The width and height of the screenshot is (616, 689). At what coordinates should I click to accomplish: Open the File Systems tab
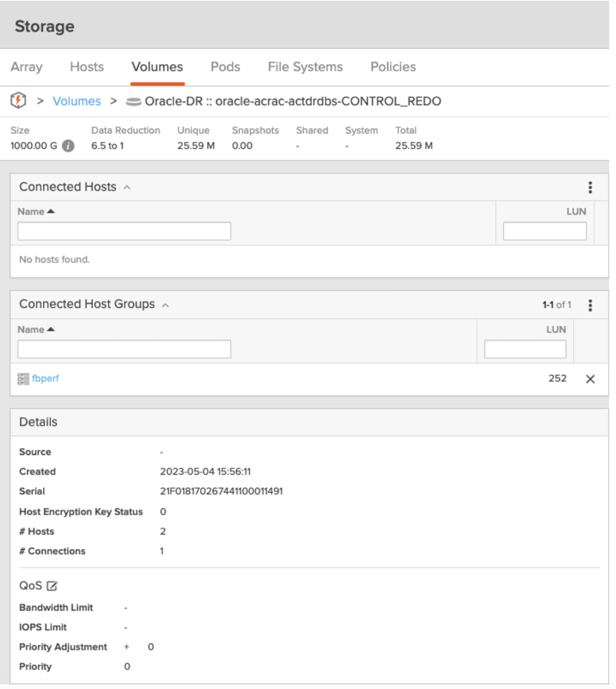point(305,67)
